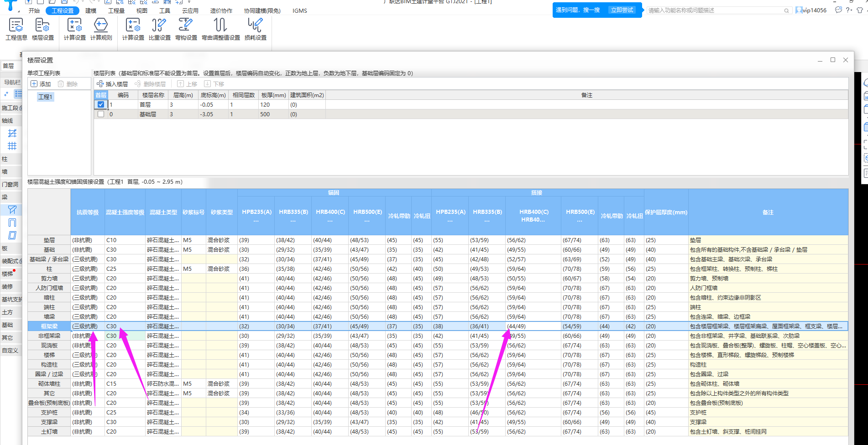
Task: Open 视图 ribbon tab
Action: point(142,10)
